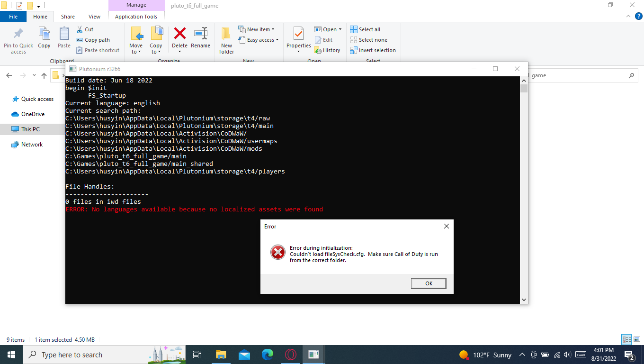
Task: Switch to details view layout
Action: 626,339
